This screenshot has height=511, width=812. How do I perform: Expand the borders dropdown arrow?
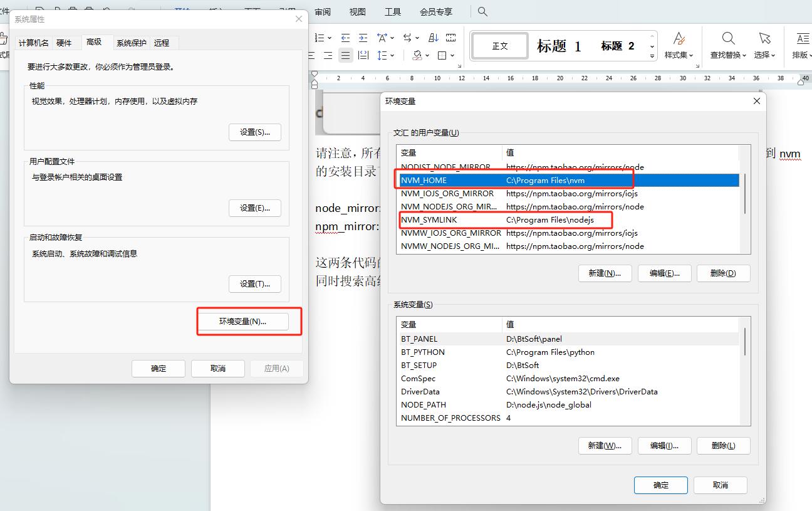point(452,55)
